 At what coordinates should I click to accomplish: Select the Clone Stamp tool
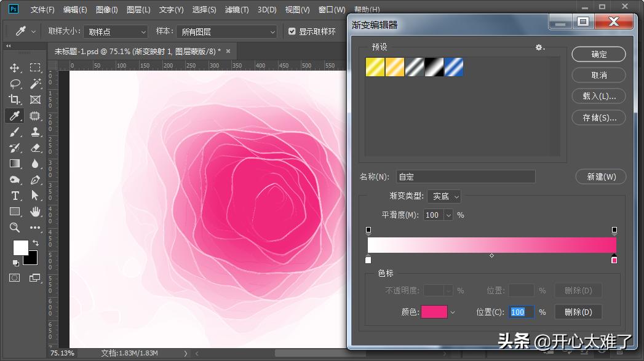(35, 132)
